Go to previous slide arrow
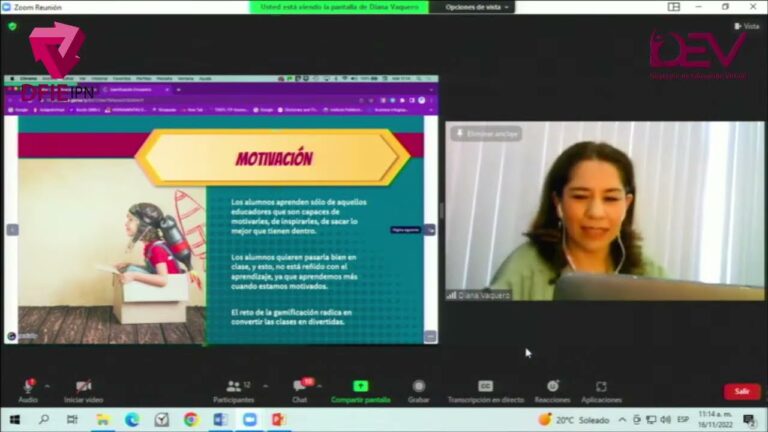768x432 pixels. [x=12, y=229]
